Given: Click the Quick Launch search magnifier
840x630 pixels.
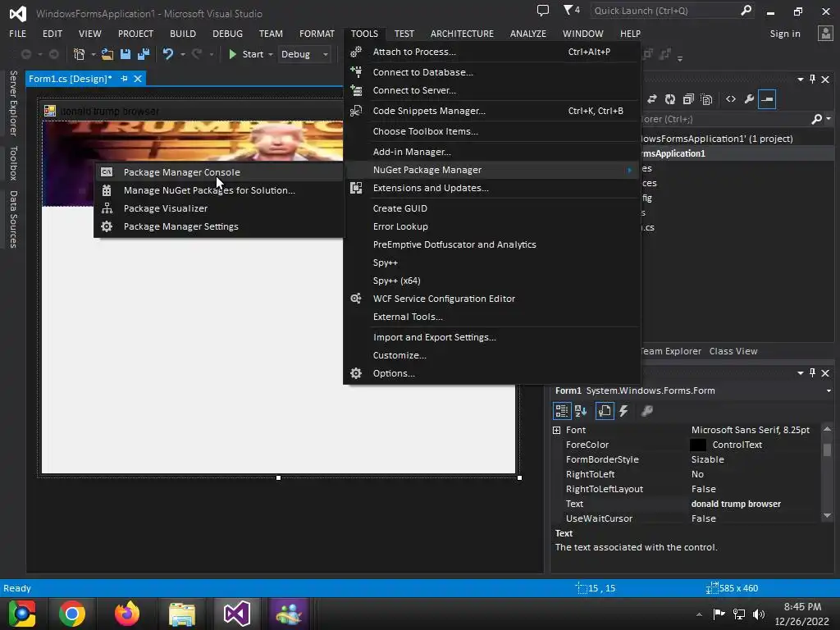Looking at the screenshot, I should pos(746,10).
